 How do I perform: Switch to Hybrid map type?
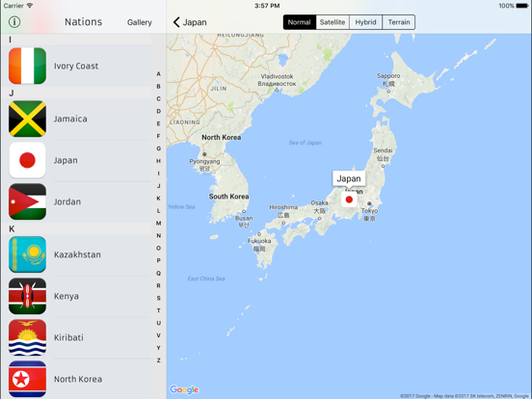pyautogui.click(x=365, y=22)
